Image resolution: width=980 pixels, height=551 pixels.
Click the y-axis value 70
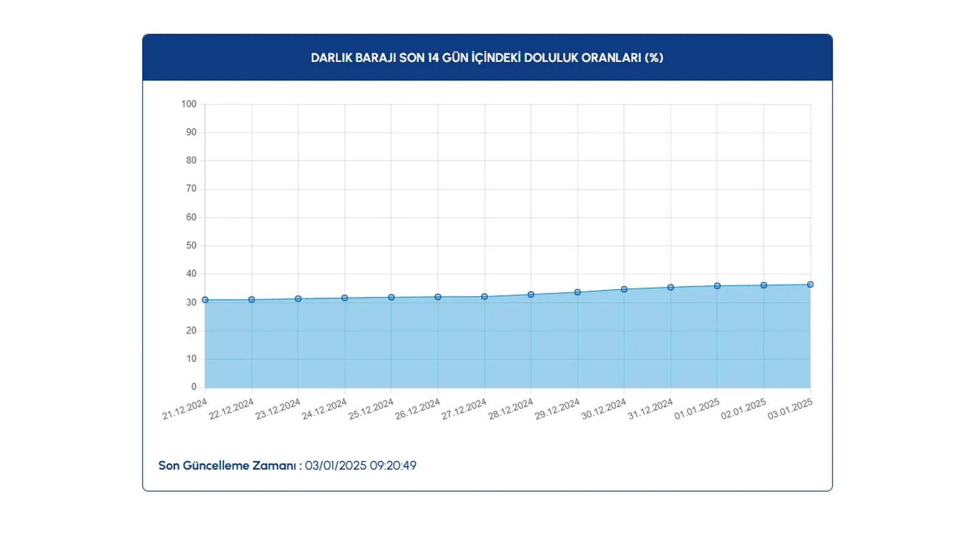tap(192, 189)
